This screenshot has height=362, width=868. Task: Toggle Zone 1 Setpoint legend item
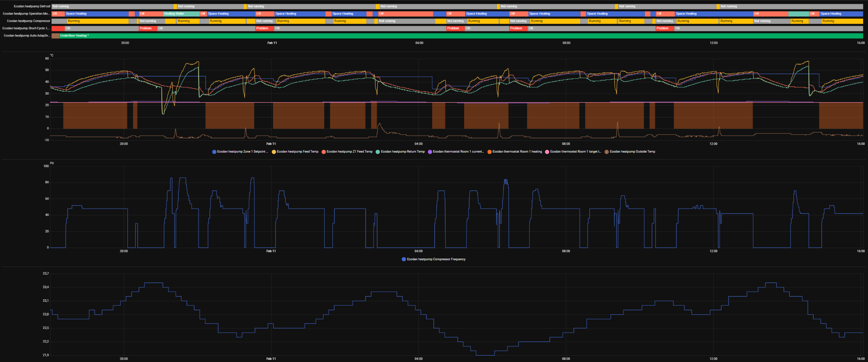click(242, 152)
